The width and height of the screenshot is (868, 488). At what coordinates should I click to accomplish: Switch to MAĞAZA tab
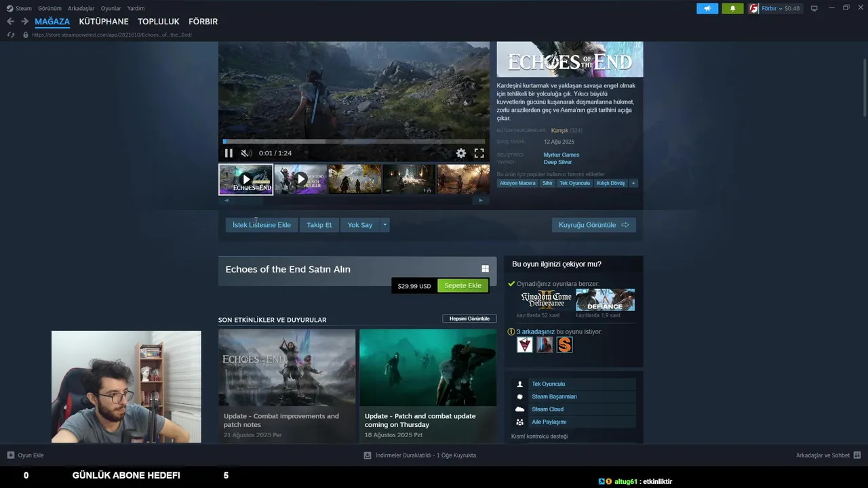pos(52,22)
